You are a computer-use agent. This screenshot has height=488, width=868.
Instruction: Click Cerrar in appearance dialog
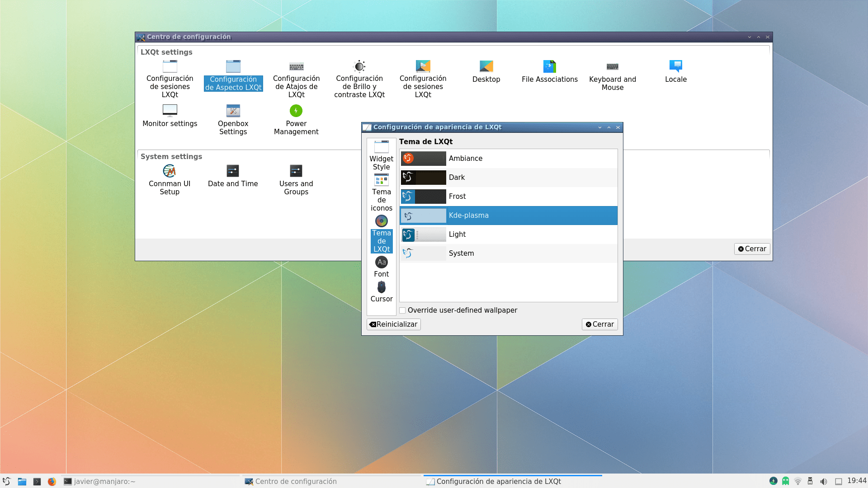pyautogui.click(x=600, y=324)
